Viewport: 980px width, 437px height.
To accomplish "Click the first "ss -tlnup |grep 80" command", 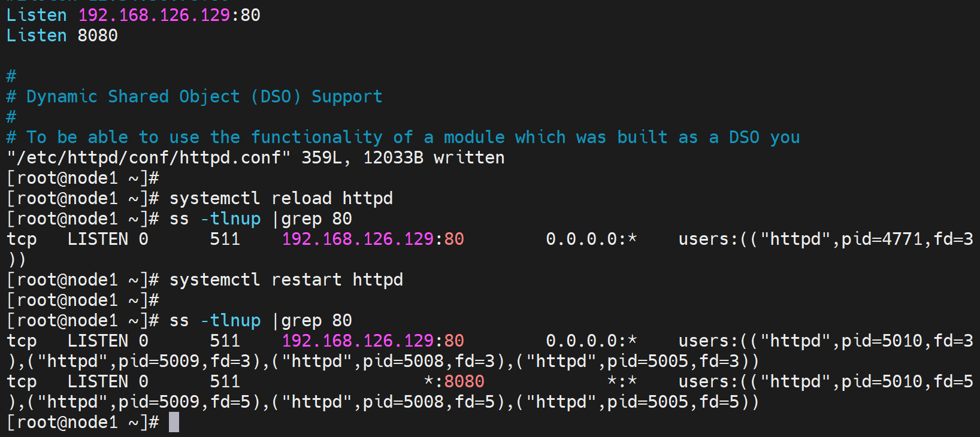I will pyautogui.click(x=261, y=218).
